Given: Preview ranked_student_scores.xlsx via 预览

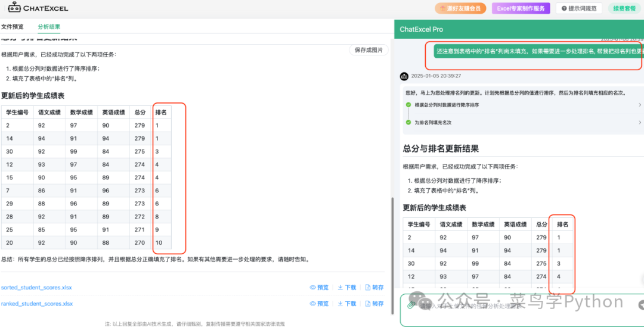Looking at the screenshot, I should [x=319, y=304].
